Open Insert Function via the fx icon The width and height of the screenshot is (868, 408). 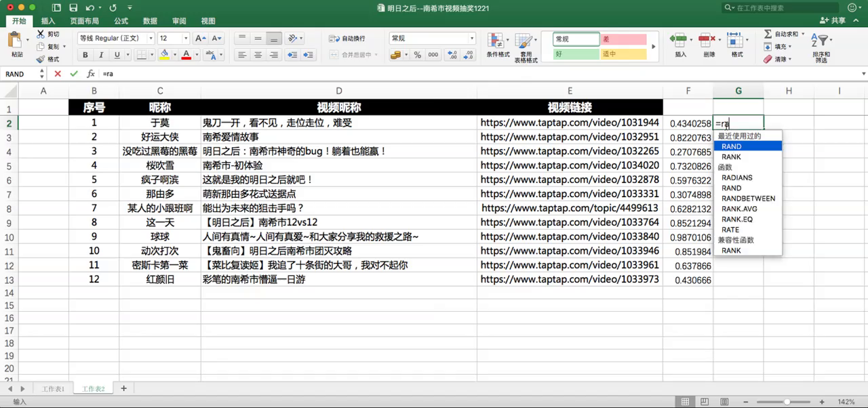pyautogui.click(x=91, y=74)
